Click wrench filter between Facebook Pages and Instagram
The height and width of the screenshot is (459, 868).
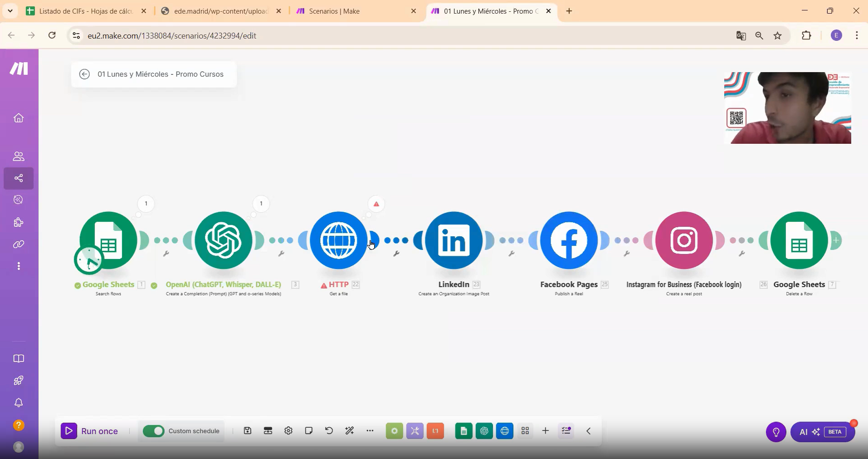(627, 254)
